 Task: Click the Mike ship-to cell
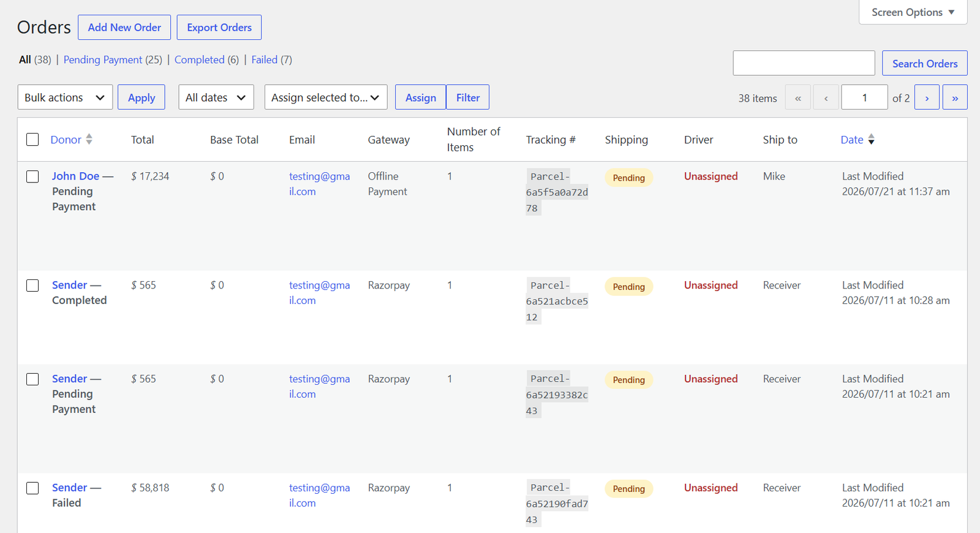tap(774, 176)
